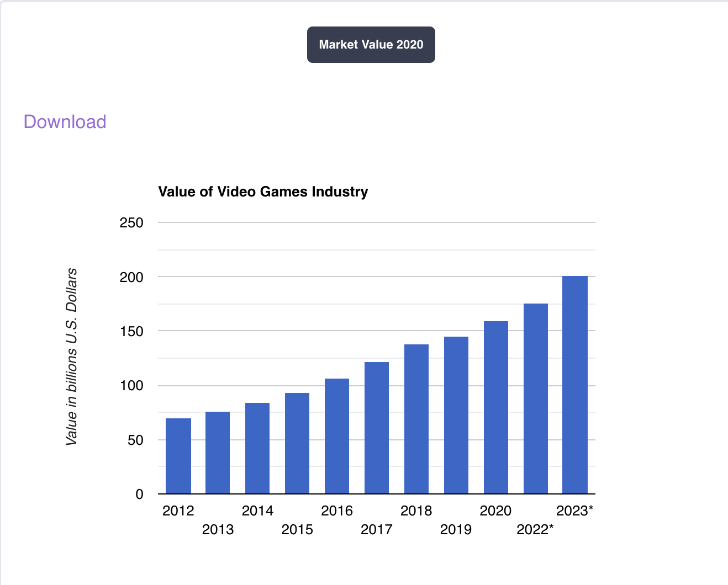The height and width of the screenshot is (585, 728).
Task: Open the Download link
Action: [65, 121]
